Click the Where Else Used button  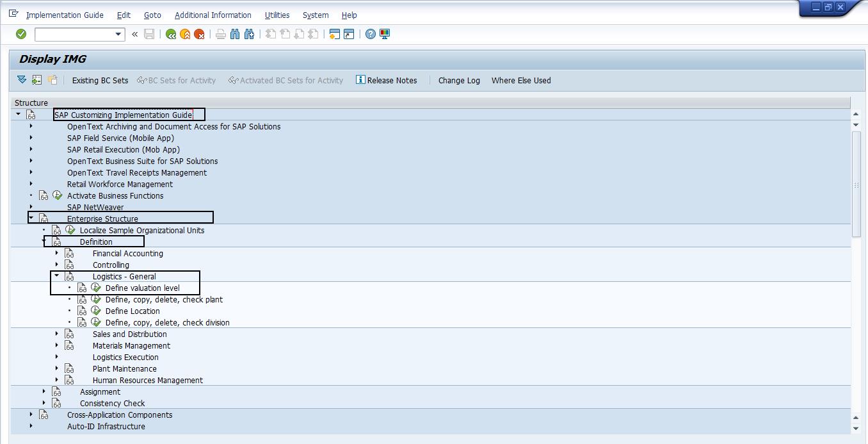520,80
